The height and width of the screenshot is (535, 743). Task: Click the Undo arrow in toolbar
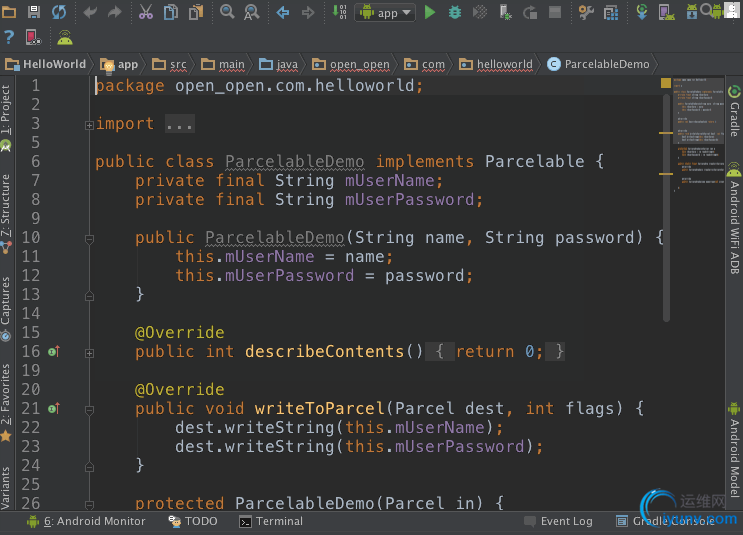(91, 13)
